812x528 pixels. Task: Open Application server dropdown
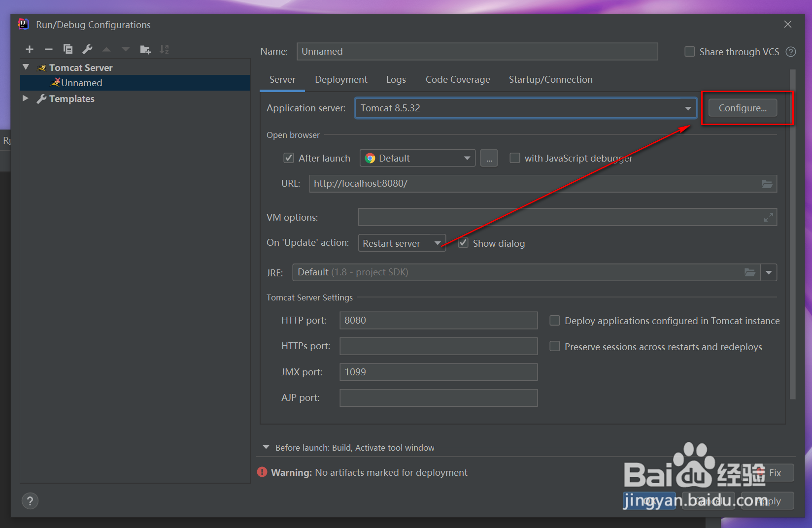click(x=525, y=108)
